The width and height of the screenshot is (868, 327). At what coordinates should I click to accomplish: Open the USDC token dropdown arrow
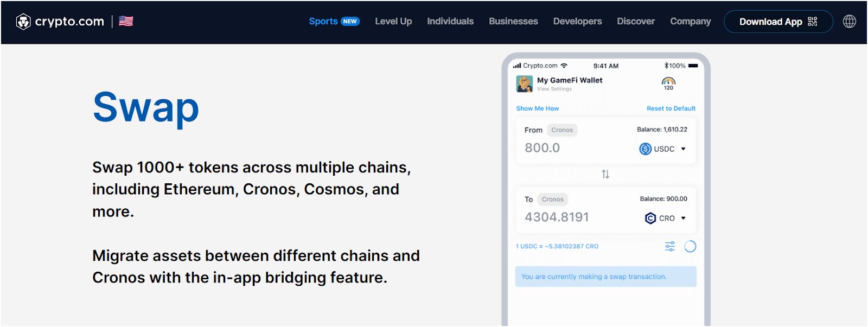click(x=683, y=149)
